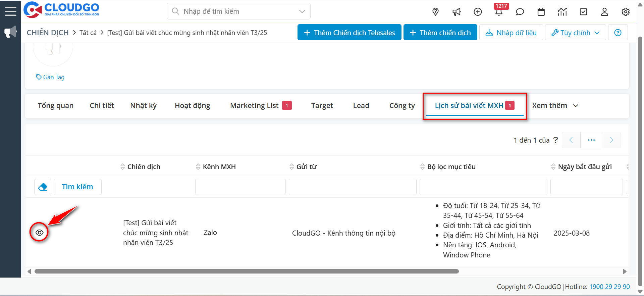Screen dimensions: 644x296
Task: Open the calendar icon
Action: point(541,12)
